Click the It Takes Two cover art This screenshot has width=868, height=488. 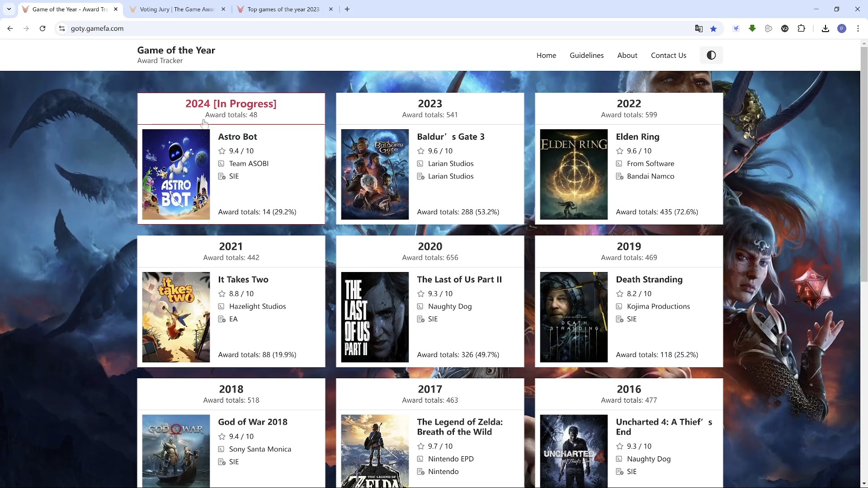coord(176,317)
